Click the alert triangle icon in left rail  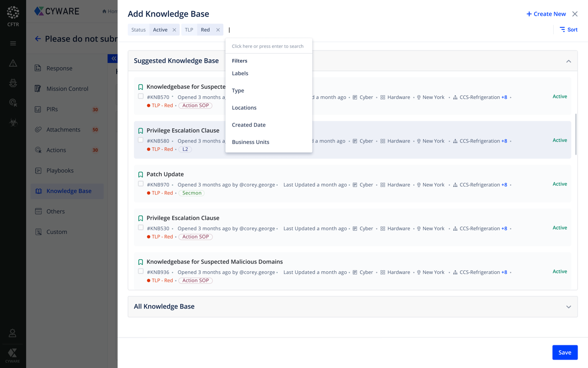(x=13, y=64)
